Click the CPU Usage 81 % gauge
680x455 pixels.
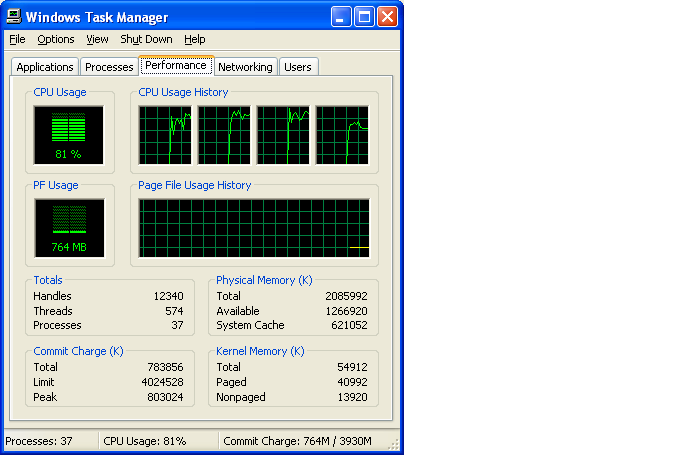click(x=69, y=135)
